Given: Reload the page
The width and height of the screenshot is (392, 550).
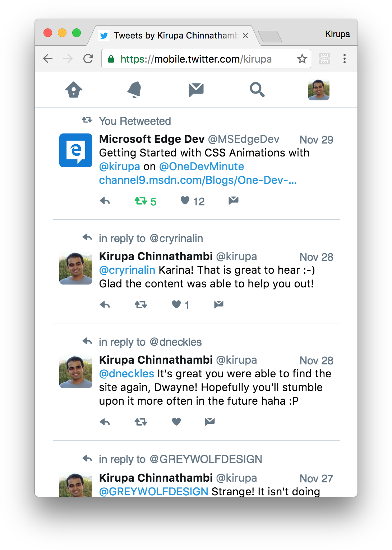Looking at the screenshot, I should click(88, 59).
